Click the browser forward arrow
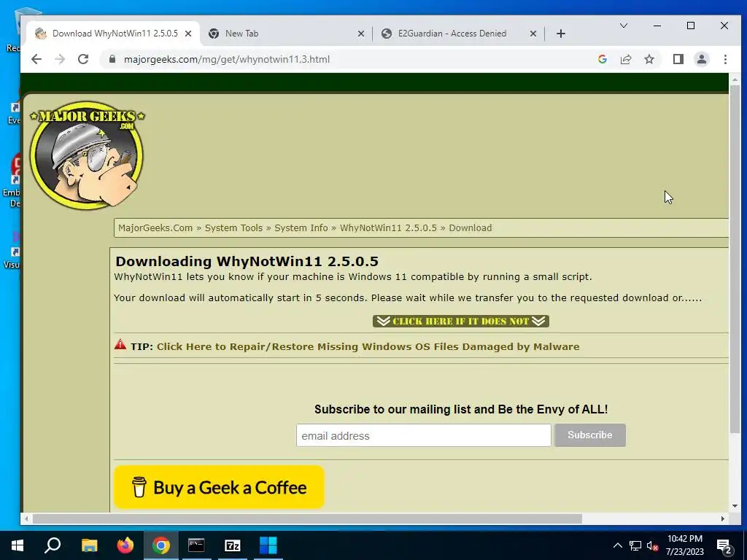747x560 pixels. point(60,59)
